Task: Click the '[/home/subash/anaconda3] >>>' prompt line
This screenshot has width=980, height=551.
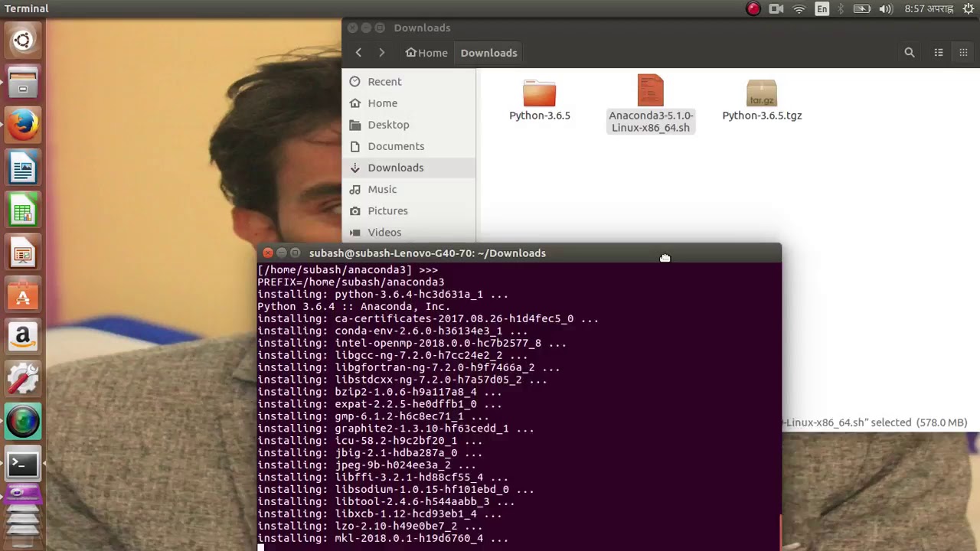Action: coord(348,270)
